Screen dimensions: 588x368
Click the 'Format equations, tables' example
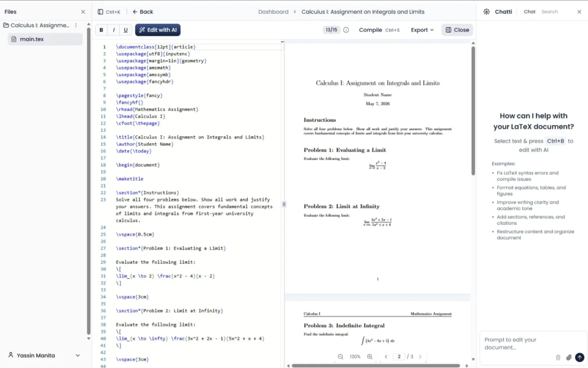click(531, 191)
